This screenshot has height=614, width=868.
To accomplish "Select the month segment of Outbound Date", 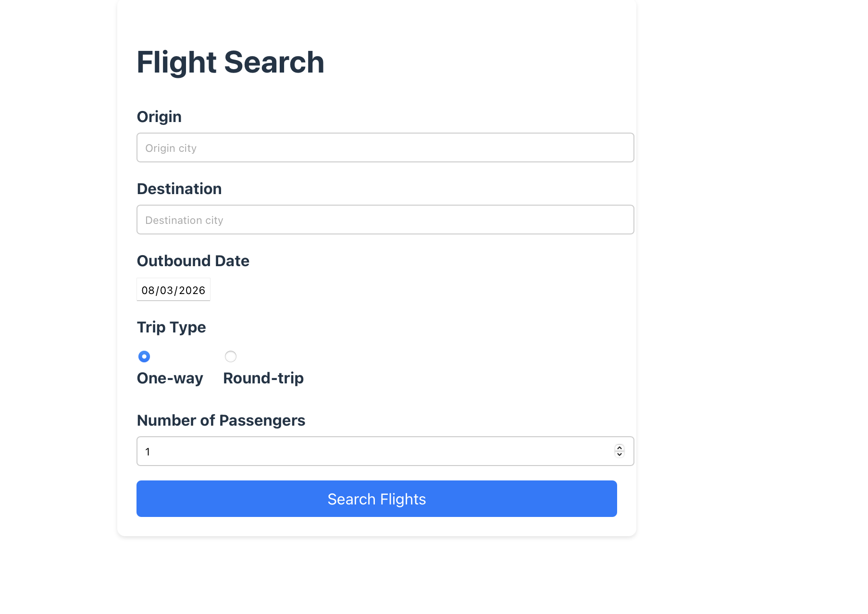I will (x=148, y=291).
